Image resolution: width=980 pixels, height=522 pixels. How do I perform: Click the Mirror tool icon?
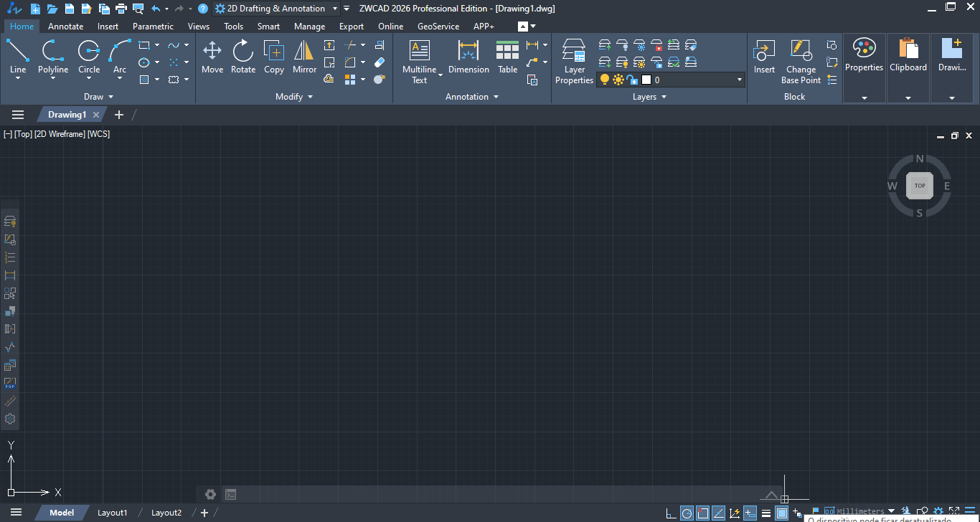[x=304, y=52]
